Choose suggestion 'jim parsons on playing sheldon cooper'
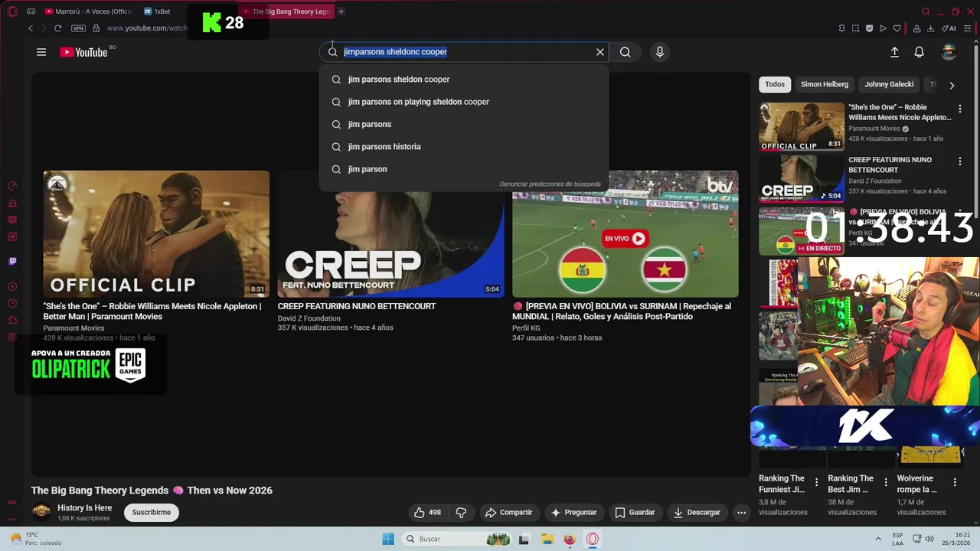This screenshot has height=551, width=980. point(464,102)
